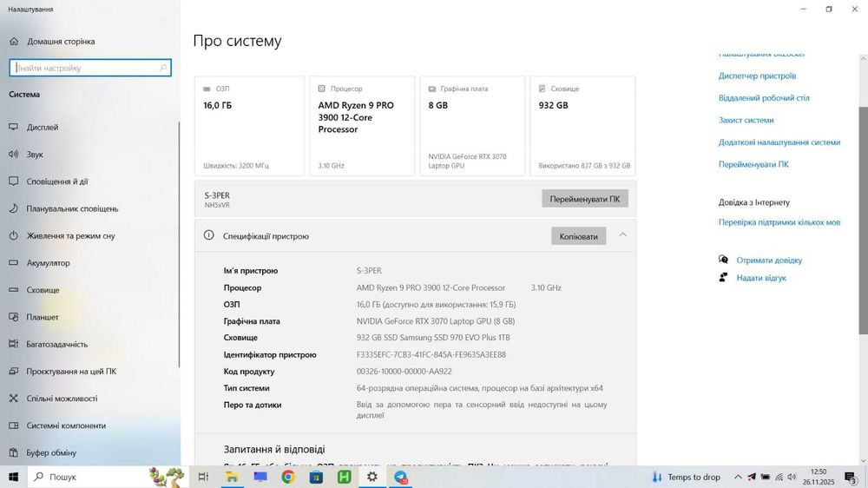Click the Надати відгук link
Image resolution: width=868 pixels, height=488 pixels.
(761, 278)
